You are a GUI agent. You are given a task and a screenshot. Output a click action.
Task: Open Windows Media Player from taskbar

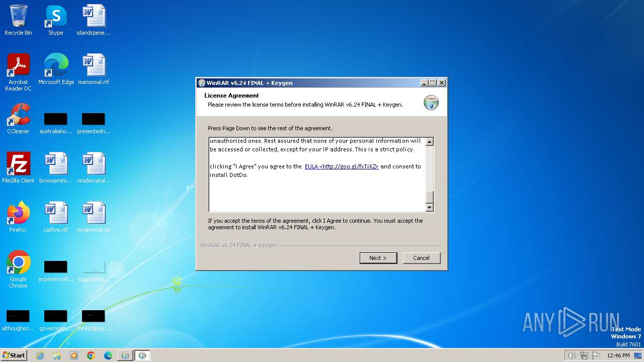pos(74,355)
